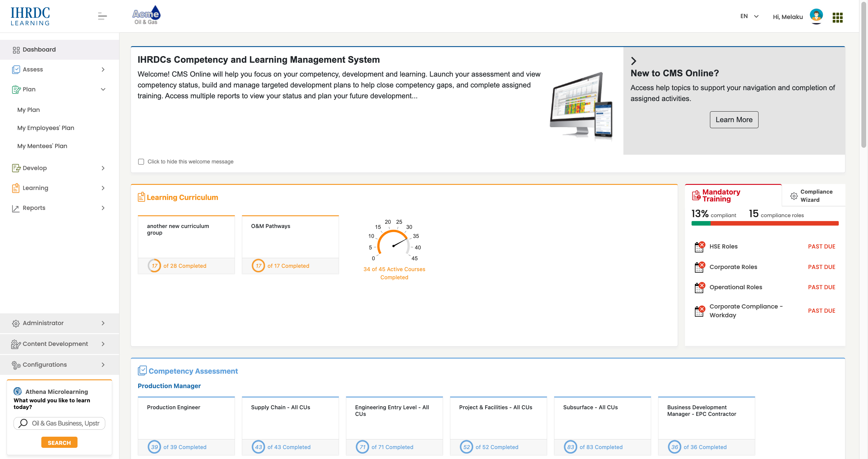
Task: Expand the Configurations menu chevron
Action: (x=103, y=365)
